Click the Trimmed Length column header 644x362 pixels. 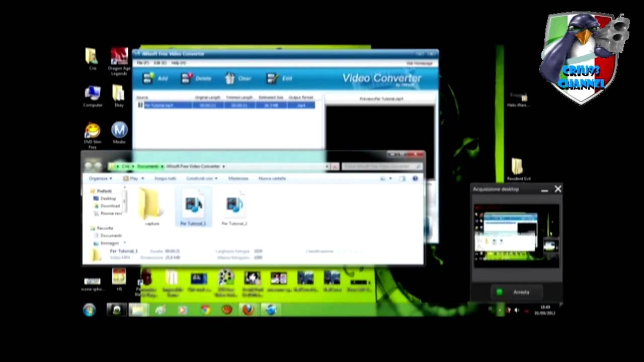click(239, 98)
